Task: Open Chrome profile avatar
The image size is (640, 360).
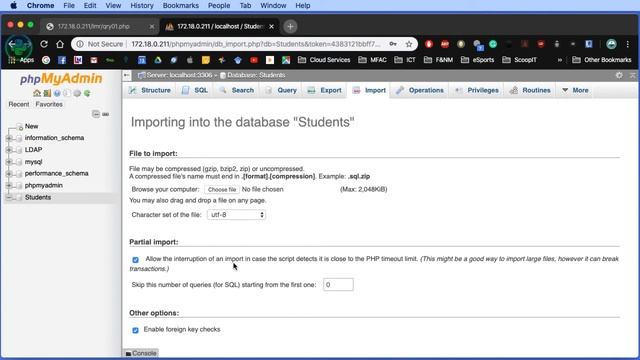Action: click(x=611, y=44)
